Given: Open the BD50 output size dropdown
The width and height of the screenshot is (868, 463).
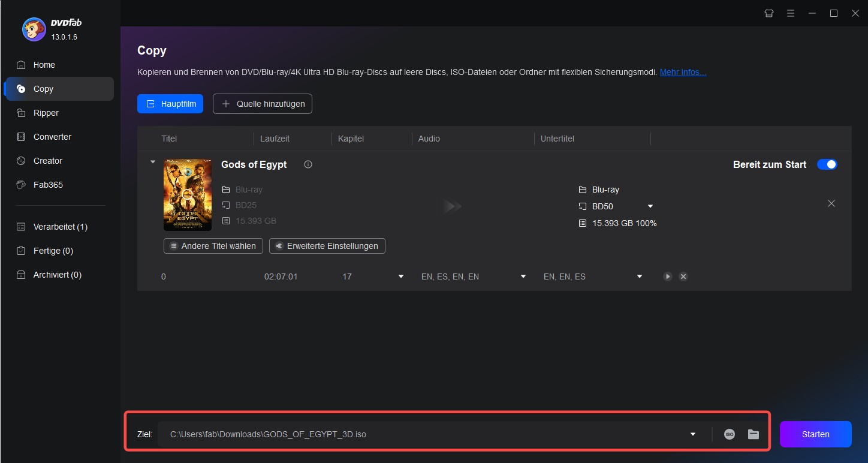Looking at the screenshot, I should [650, 206].
